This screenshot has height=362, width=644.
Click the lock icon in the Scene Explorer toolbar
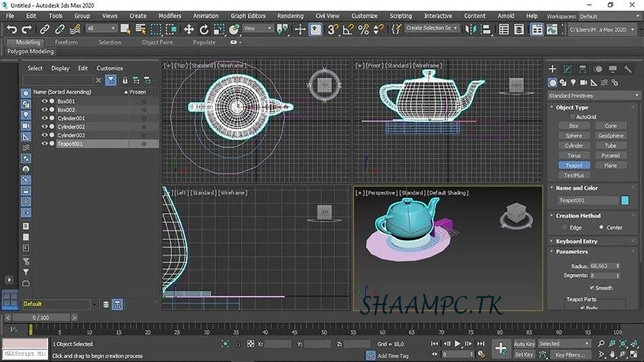[125, 80]
